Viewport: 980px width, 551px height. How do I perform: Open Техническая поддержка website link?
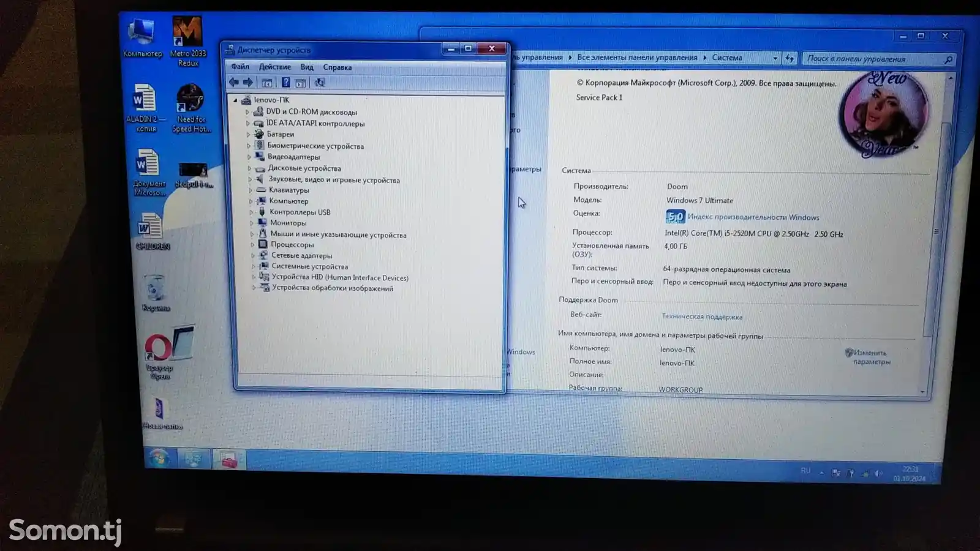click(702, 317)
